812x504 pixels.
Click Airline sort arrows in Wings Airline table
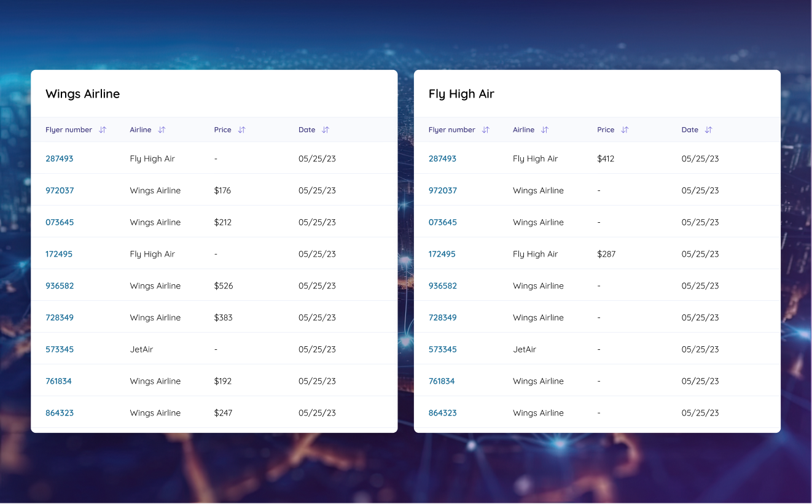(x=162, y=130)
